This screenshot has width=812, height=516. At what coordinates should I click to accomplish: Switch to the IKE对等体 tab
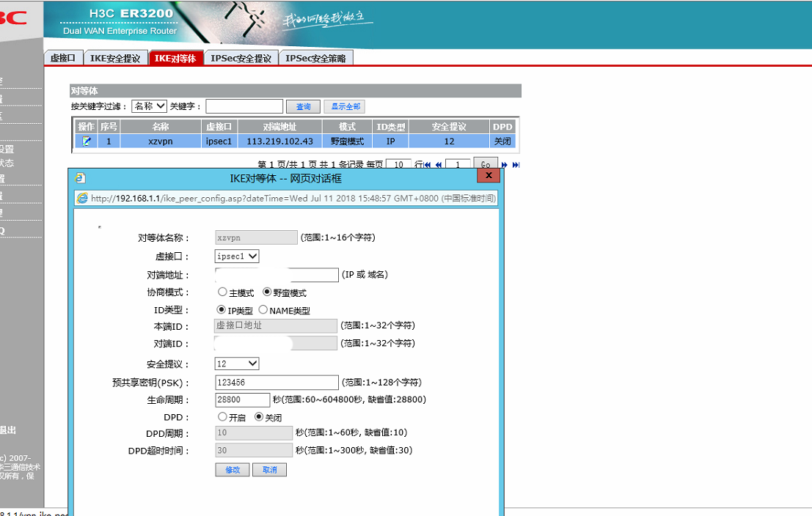click(175, 58)
